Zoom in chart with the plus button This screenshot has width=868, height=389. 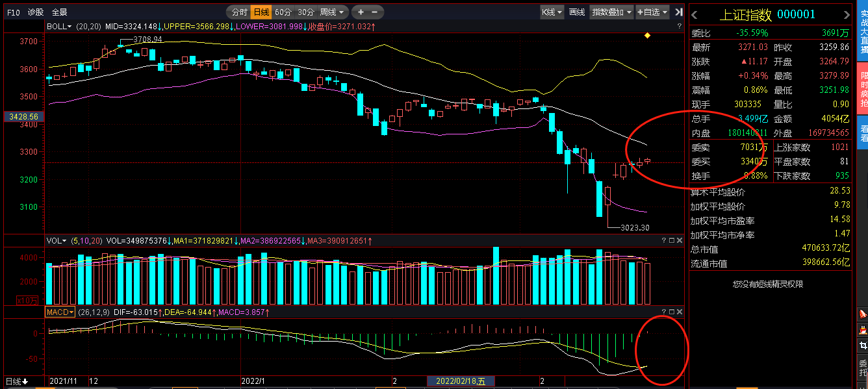click(x=361, y=12)
